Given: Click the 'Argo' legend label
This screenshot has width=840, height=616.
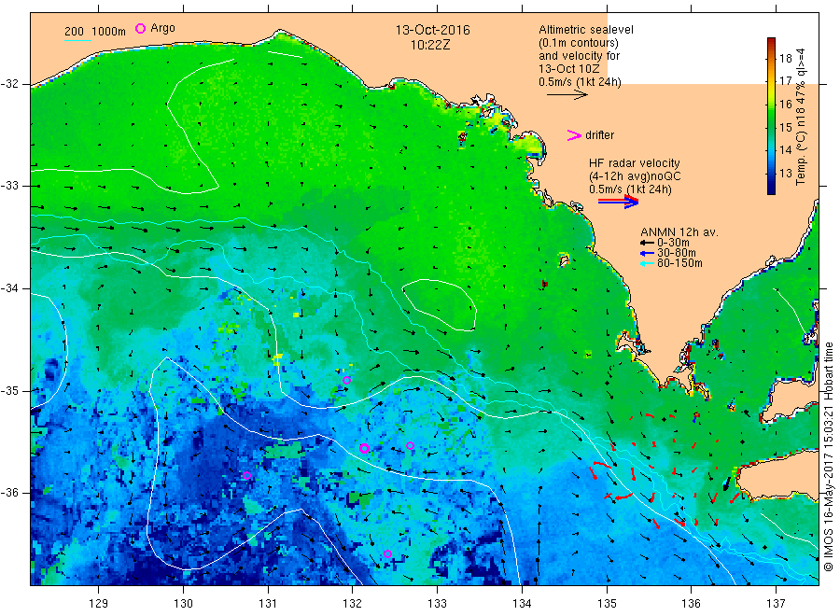Looking at the screenshot, I should coord(162,28).
